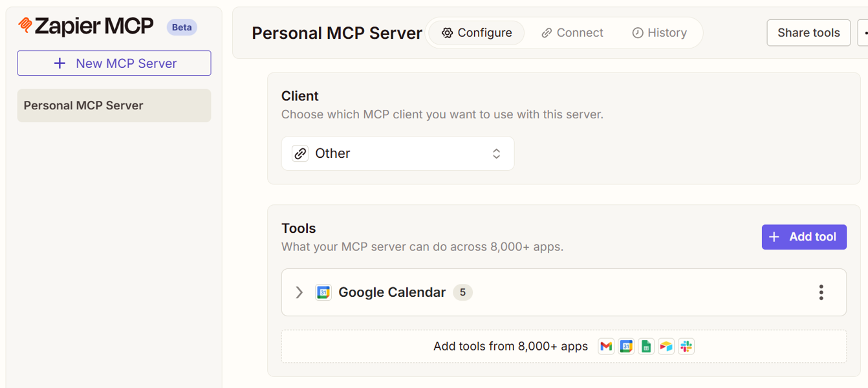Viewport: 868px width, 388px height.
Task: Select the Slack icon from suggested apps
Action: (x=686, y=346)
